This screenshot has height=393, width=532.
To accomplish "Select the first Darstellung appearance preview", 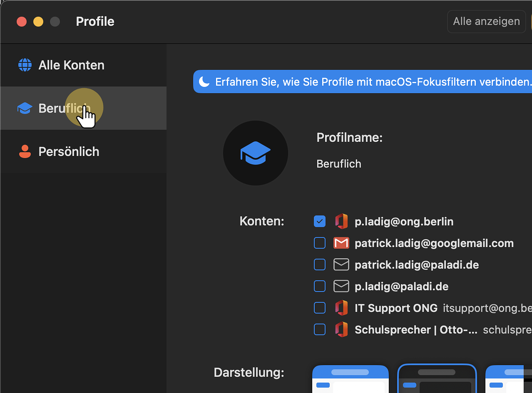I will (351, 378).
